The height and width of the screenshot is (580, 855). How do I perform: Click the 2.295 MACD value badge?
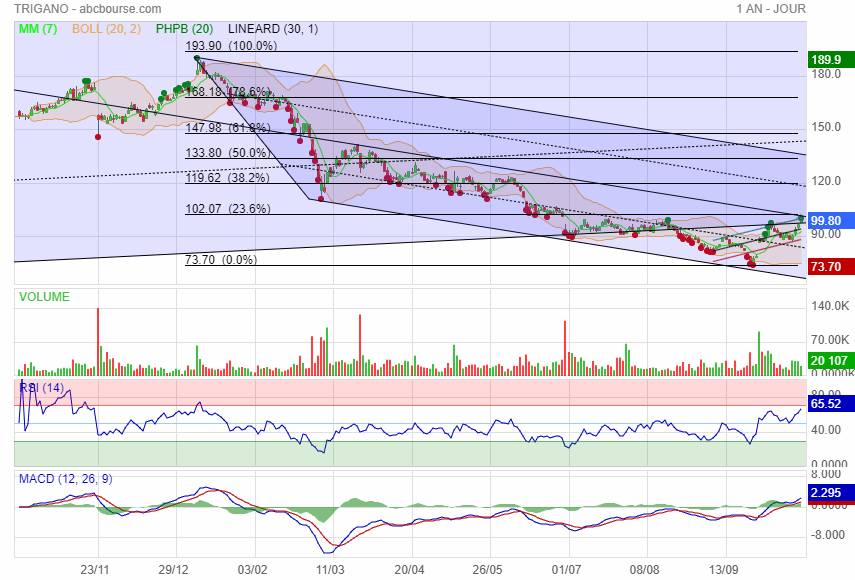pos(831,492)
